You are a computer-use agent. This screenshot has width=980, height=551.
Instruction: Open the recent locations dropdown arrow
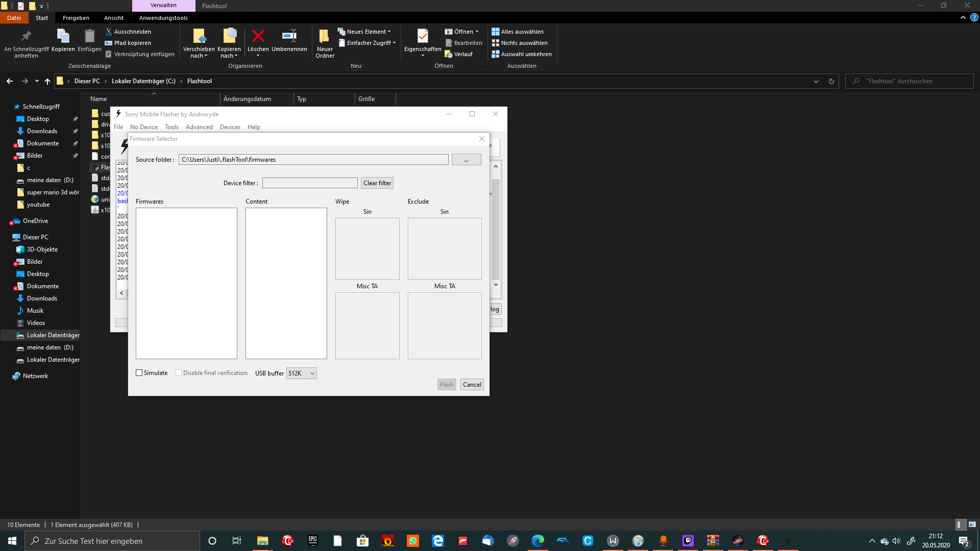click(x=37, y=81)
